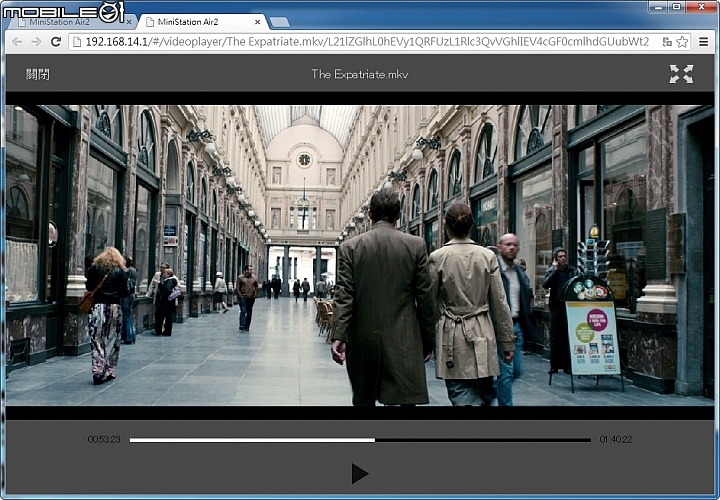This screenshot has height=500, width=720.
Task: Open the Chrome hamburger menu
Action: tap(703, 42)
